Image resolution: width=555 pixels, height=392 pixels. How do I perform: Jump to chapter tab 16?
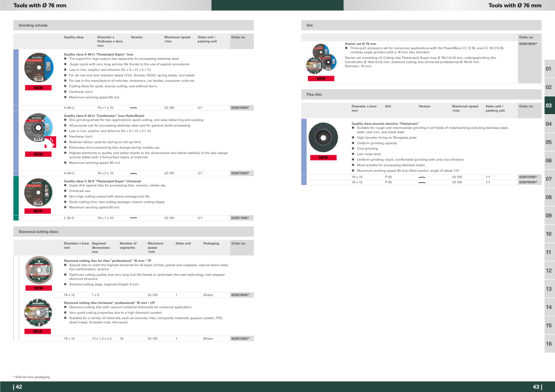(549, 344)
